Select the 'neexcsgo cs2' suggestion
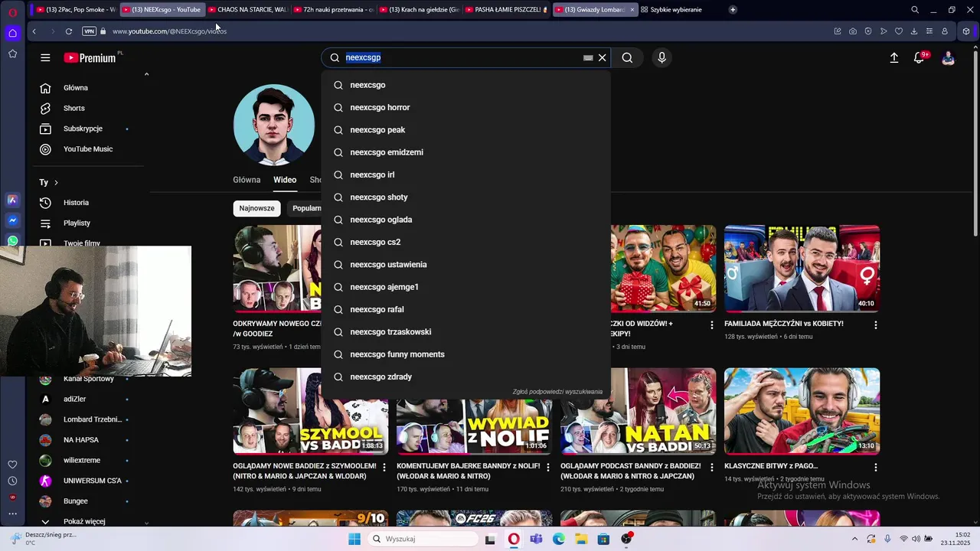 tap(465, 242)
